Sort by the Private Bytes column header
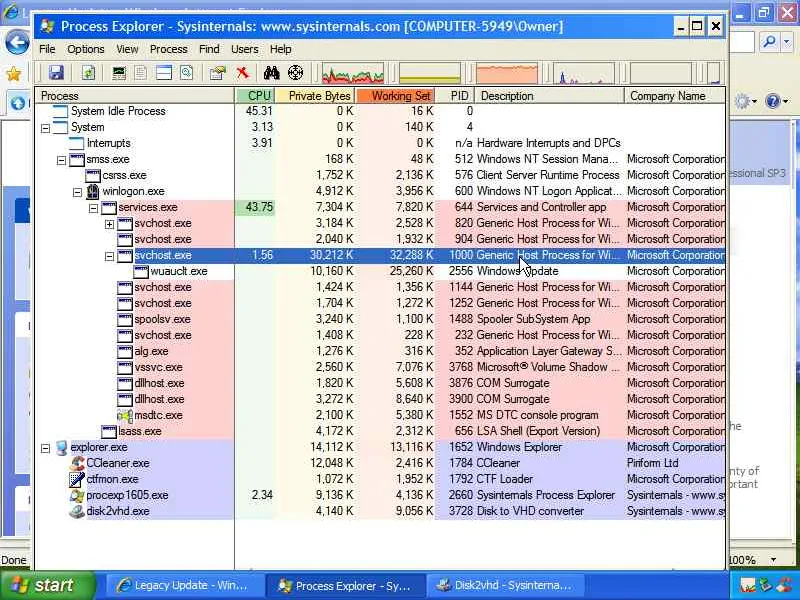Image resolution: width=800 pixels, height=600 pixels. tap(316, 96)
